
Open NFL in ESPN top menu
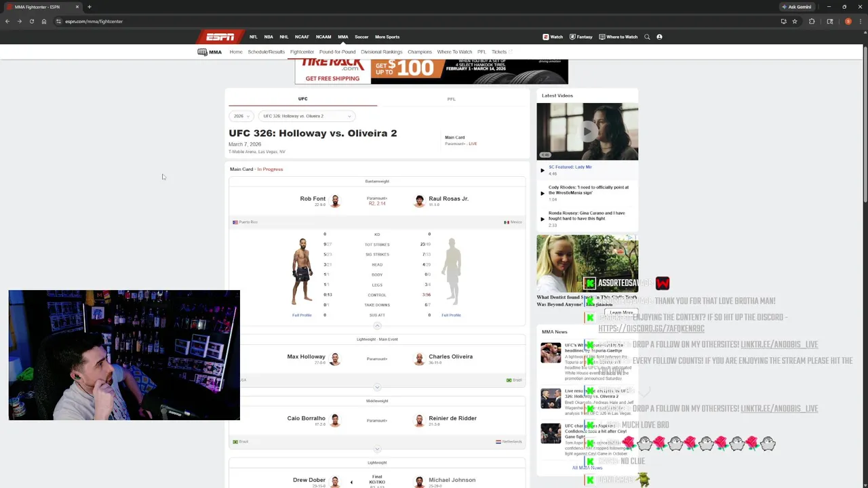click(x=253, y=37)
